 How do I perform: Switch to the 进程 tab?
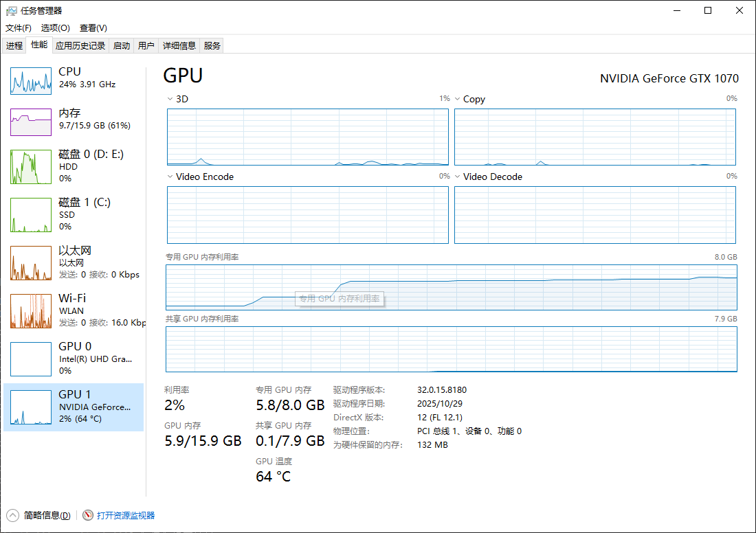pyautogui.click(x=14, y=46)
